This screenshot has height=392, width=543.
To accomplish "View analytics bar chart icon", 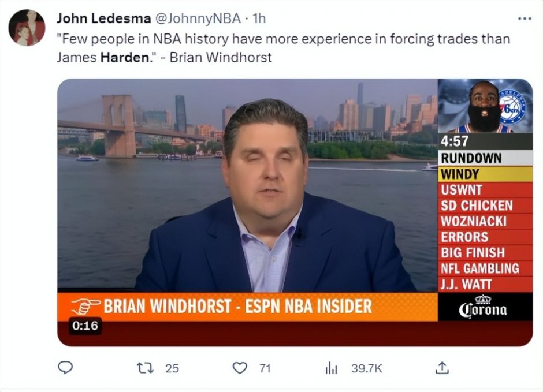I will tap(331, 368).
